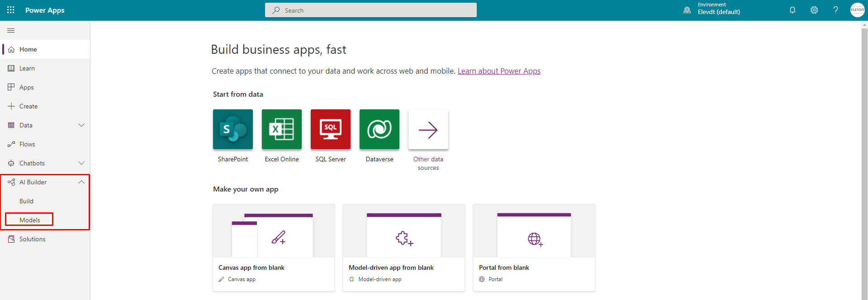
Task: Click the Other data sources label
Action: click(428, 164)
